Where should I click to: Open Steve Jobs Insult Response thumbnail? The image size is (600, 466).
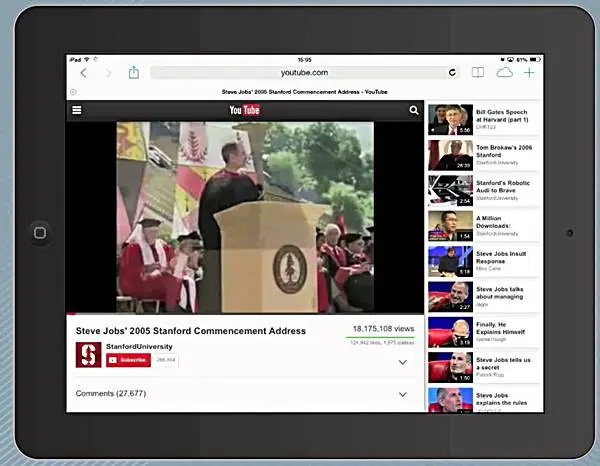[450, 262]
